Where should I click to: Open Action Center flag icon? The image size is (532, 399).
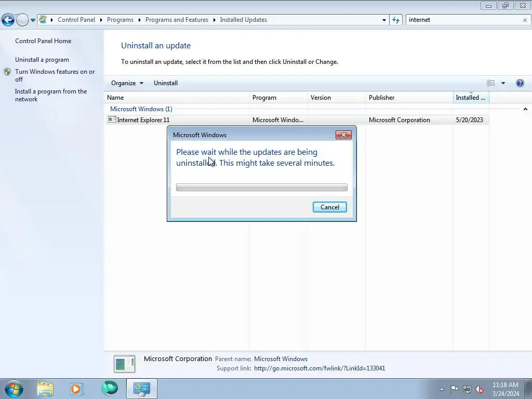tap(454, 389)
